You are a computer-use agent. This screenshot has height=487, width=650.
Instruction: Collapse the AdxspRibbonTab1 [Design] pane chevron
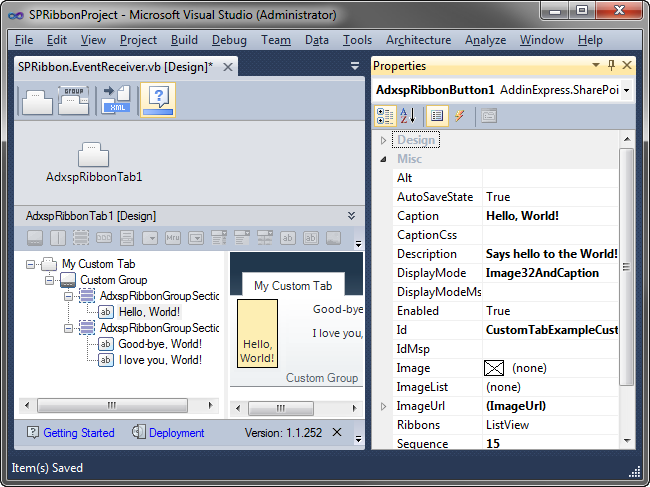(351, 216)
